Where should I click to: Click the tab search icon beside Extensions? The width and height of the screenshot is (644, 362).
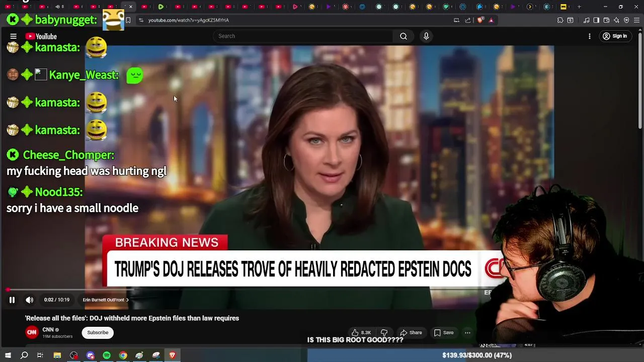pos(570,20)
